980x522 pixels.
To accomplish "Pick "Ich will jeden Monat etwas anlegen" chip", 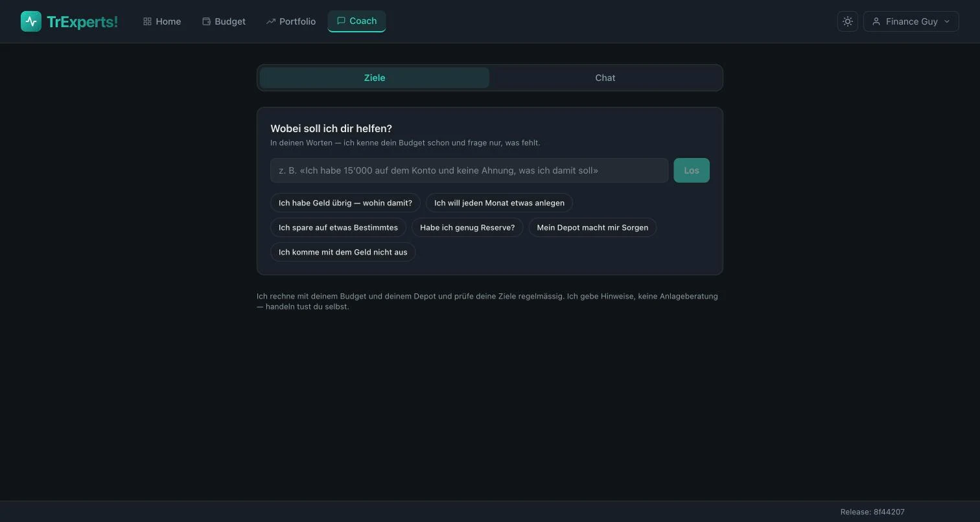I will pos(499,203).
